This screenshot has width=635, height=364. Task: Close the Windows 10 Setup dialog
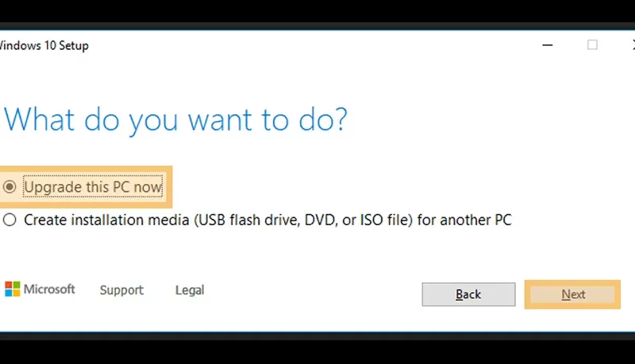pyautogui.click(x=633, y=44)
